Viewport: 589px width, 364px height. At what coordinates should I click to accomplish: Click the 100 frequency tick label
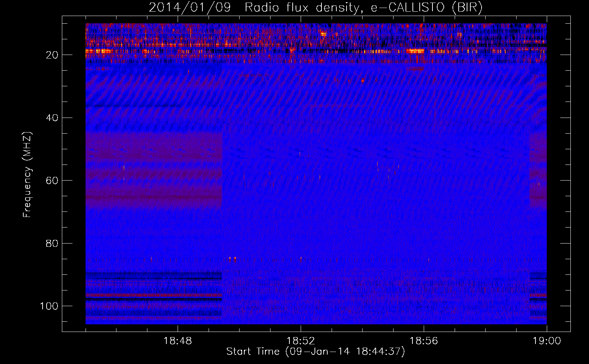pos(49,306)
